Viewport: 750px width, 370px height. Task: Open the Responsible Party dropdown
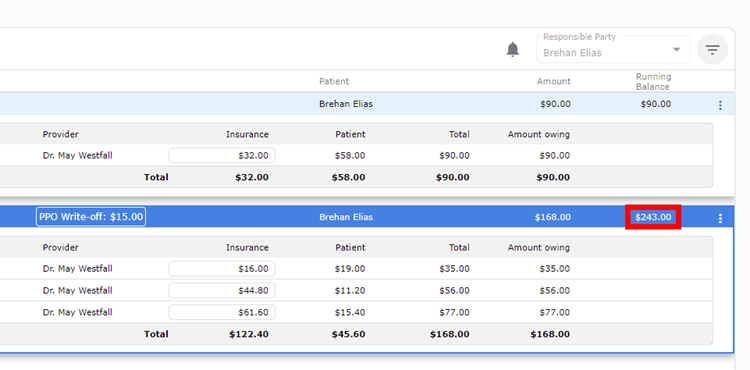point(613,49)
